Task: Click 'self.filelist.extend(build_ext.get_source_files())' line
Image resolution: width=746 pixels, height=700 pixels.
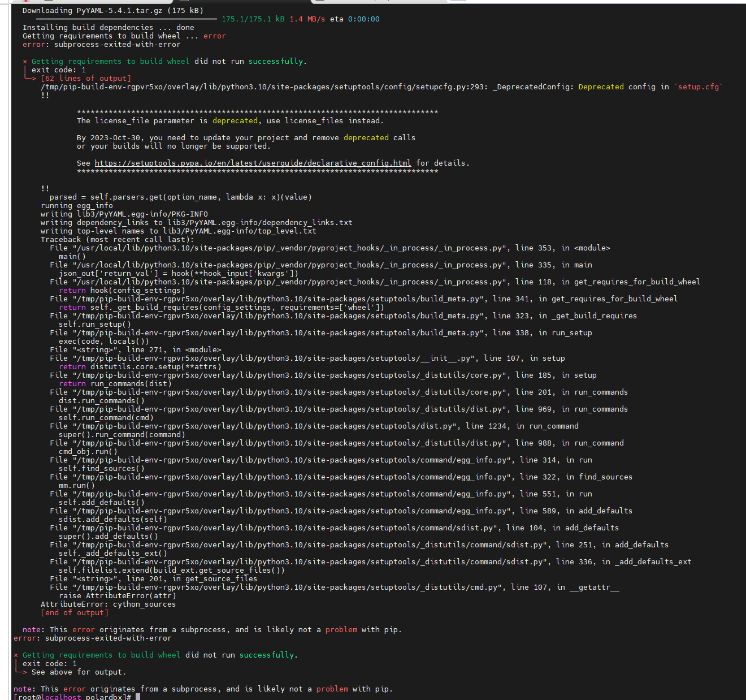Action: tap(171, 571)
